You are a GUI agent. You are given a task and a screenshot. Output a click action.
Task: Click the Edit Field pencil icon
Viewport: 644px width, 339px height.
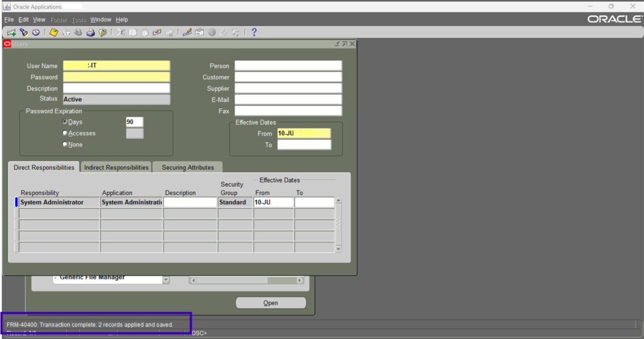pyautogui.click(x=187, y=33)
